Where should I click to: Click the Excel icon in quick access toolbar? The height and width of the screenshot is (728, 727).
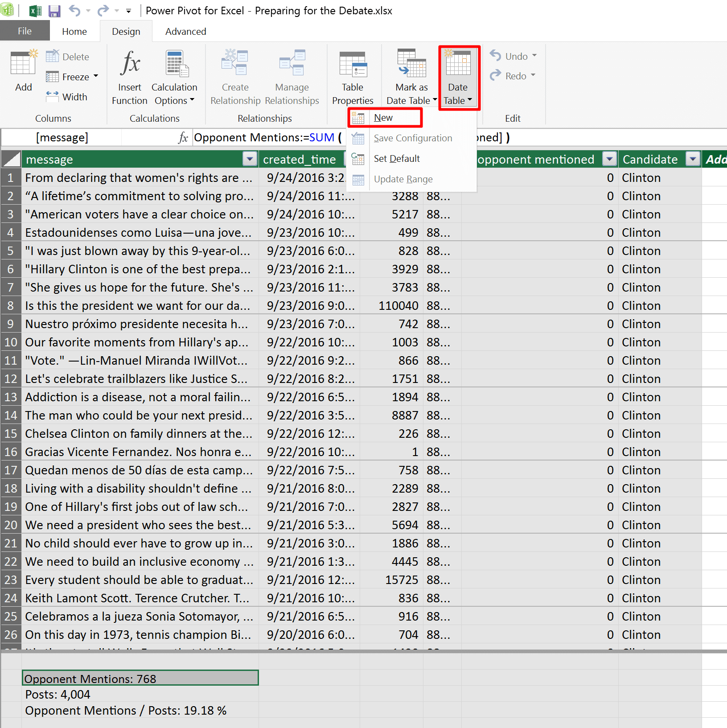point(35,11)
